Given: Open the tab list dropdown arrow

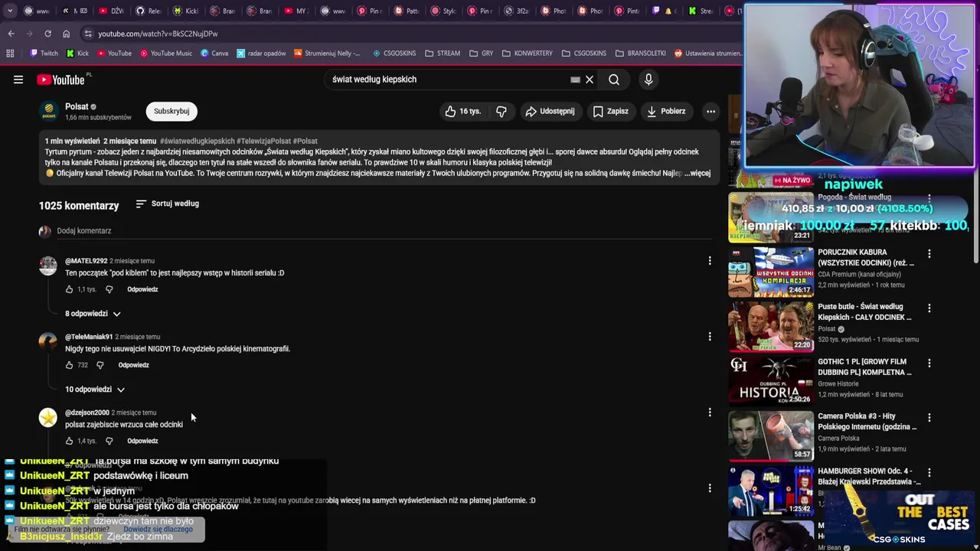Looking at the screenshot, I should [x=11, y=11].
